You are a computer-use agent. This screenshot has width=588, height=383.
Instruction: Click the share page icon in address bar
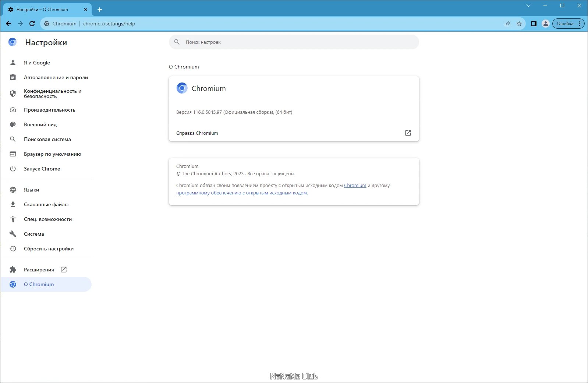tap(507, 24)
